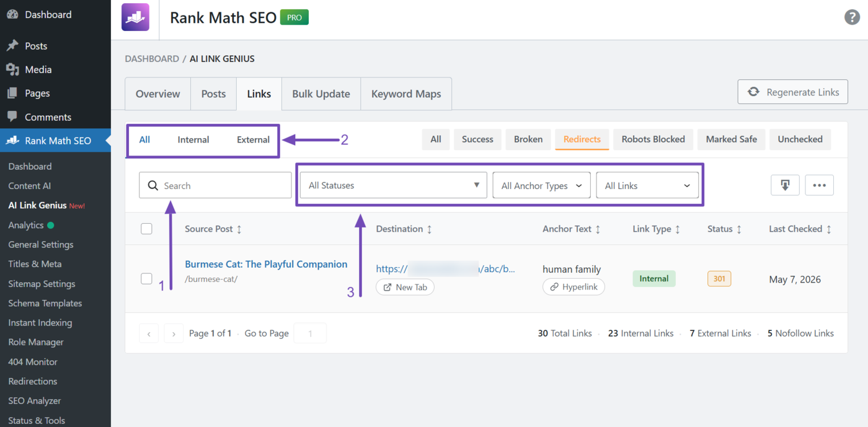Screen dimensions: 868x427
Task: Filter by Marked Safe
Action: pos(732,139)
